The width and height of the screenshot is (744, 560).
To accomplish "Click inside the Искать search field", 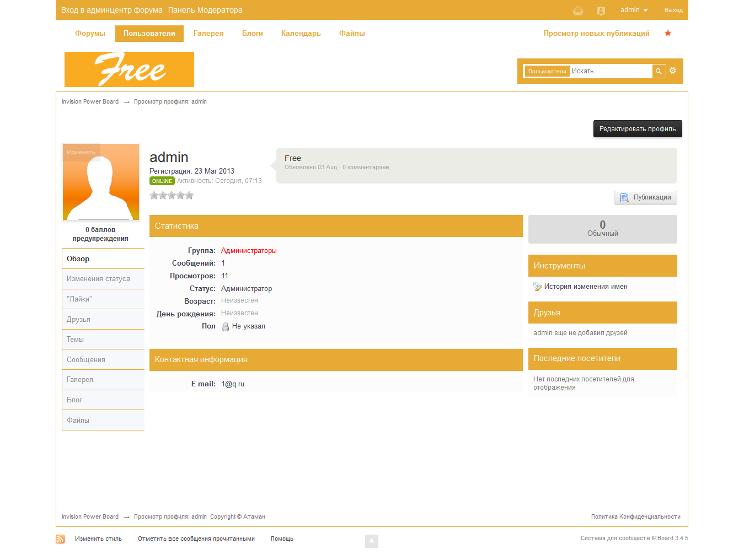I will pos(609,71).
